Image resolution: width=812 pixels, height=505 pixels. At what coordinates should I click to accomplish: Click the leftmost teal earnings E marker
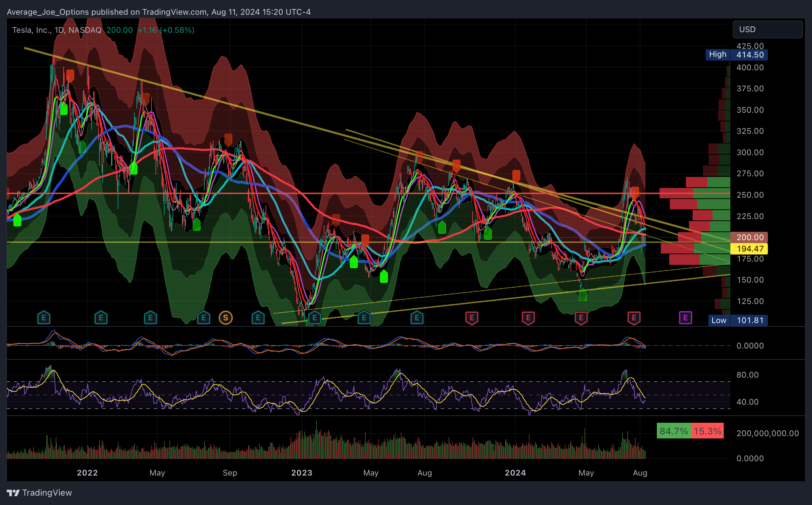click(x=44, y=318)
